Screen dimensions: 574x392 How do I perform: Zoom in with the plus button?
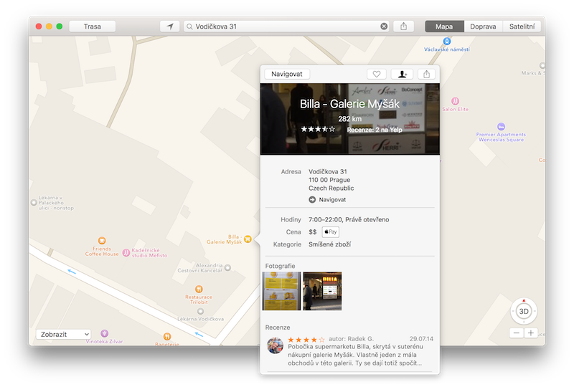click(531, 333)
